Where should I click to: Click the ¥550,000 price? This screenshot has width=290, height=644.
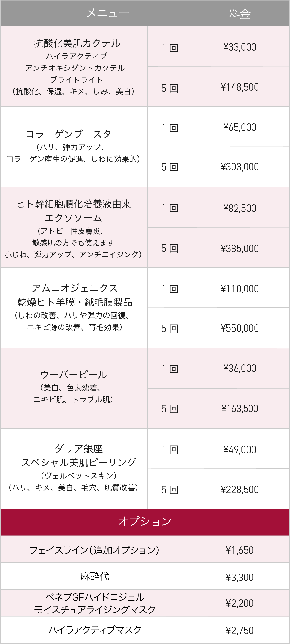(240, 328)
